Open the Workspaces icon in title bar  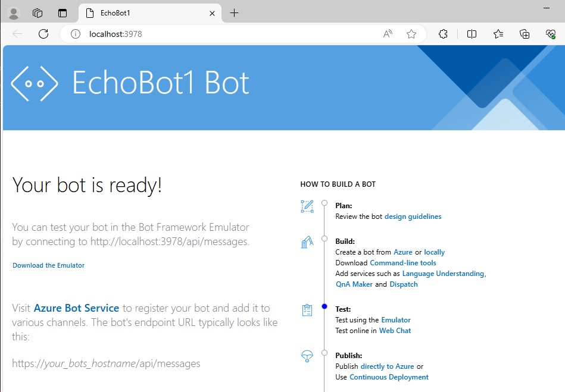pyautogui.click(x=38, y=13)
